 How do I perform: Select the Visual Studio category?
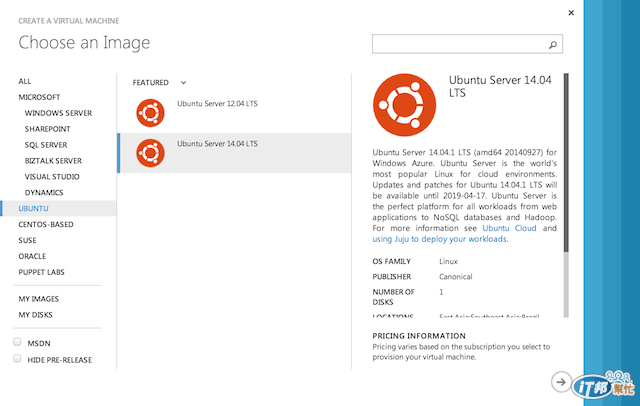(x=52, y=177)
